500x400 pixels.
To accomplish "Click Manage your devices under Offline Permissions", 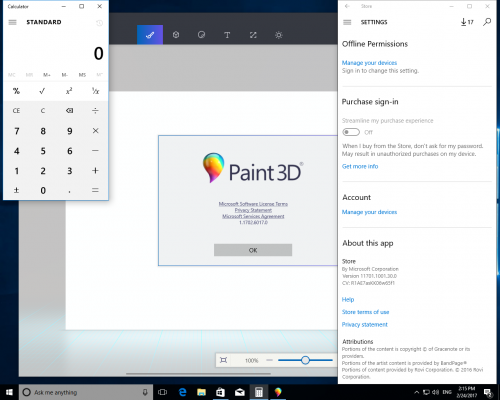I will click(x=369, y=63).
